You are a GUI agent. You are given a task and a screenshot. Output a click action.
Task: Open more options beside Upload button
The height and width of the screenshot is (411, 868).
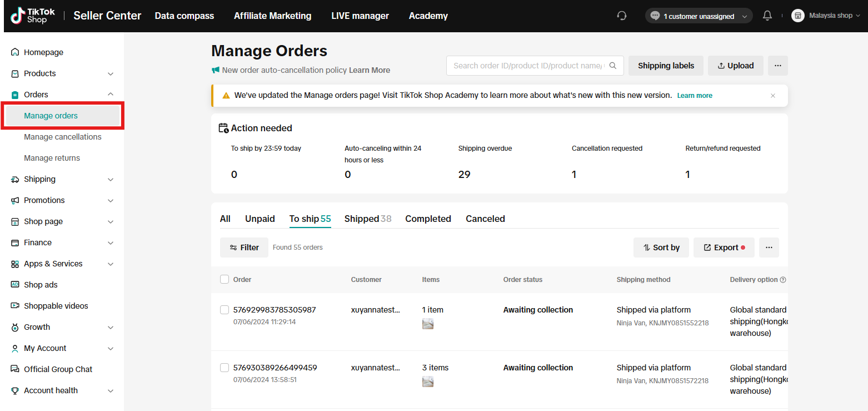click(778, 66)
